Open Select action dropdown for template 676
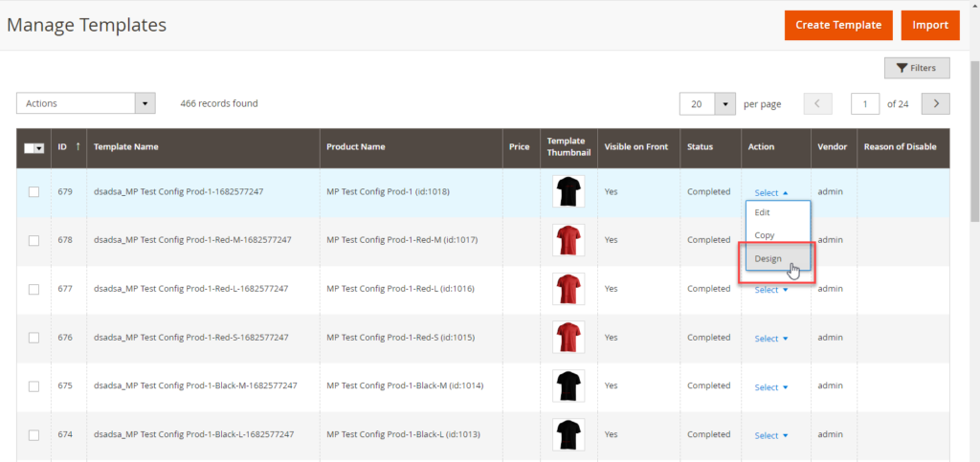This screenshot has width=980, height=462. tap(770, 338)
